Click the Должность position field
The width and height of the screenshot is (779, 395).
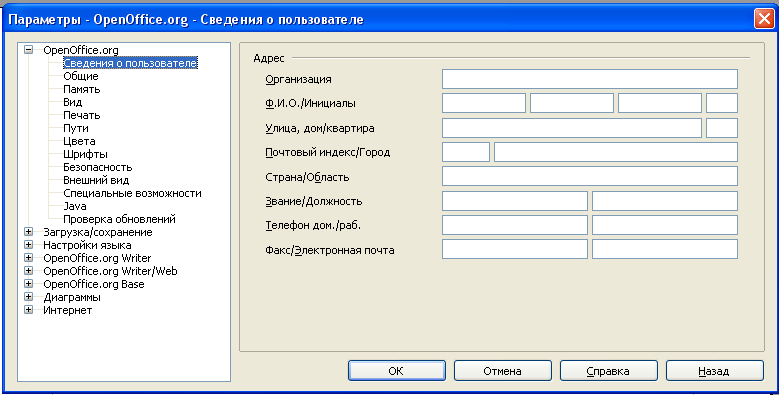pos(665,201)
